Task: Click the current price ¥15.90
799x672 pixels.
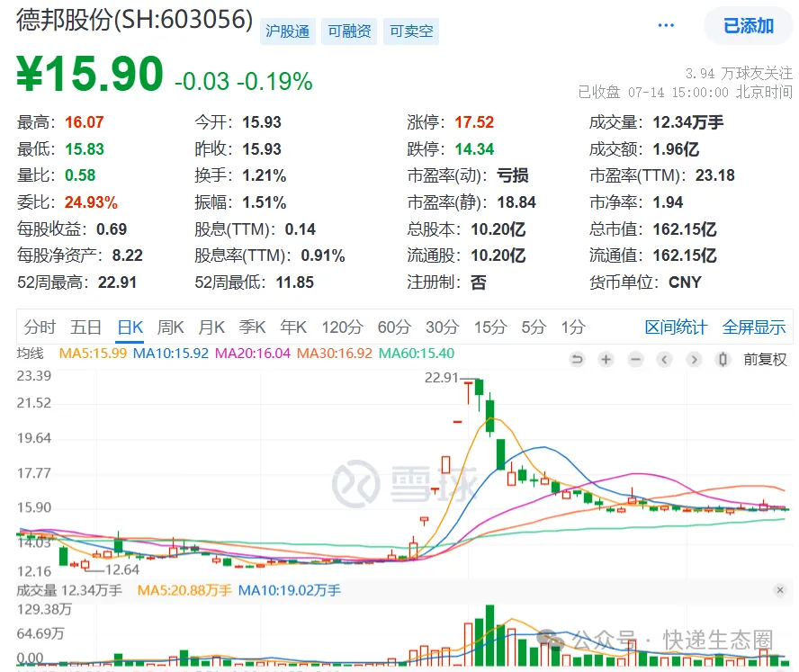Action: pos(90,74)
